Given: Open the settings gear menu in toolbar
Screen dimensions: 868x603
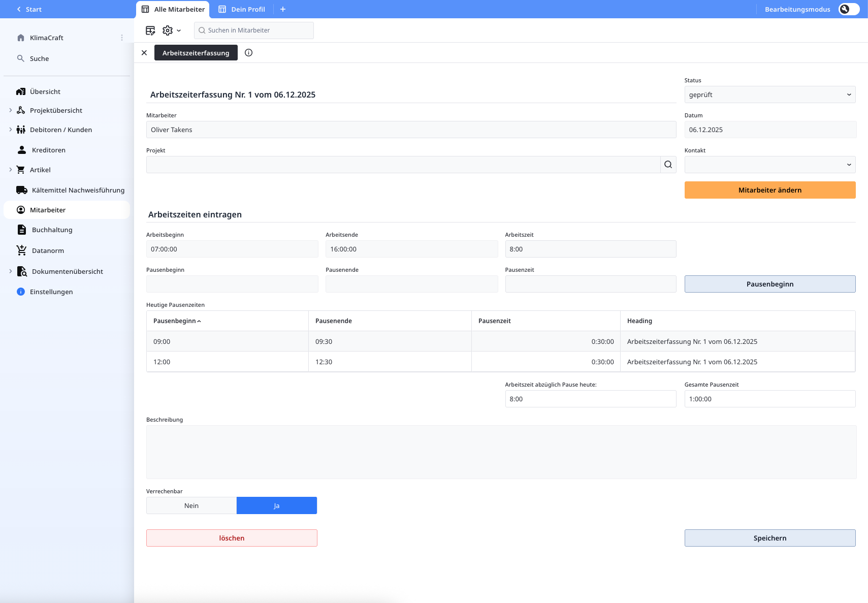Looking at the screenshot, I should (171, 30).
